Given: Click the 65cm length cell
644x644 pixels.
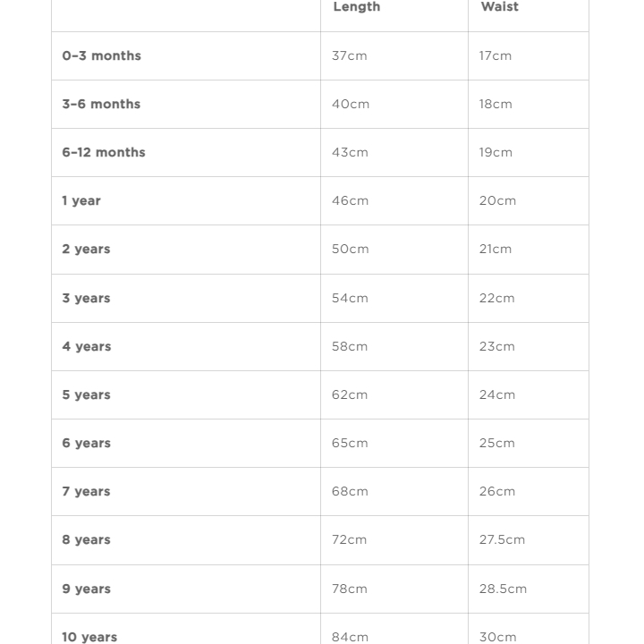Looking at the screenshot, I should 350,443.
